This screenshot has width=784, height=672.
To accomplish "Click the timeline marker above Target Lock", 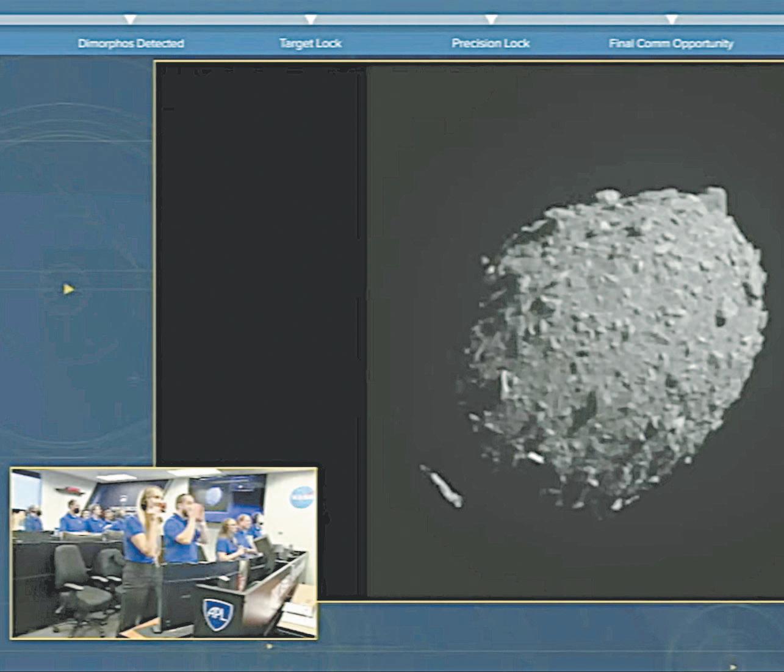I will point(311,20).
